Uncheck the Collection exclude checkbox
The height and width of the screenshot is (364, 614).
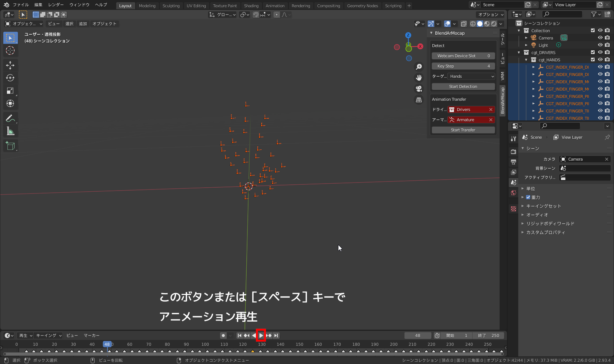pyautogui.click(x=593, y=31)
